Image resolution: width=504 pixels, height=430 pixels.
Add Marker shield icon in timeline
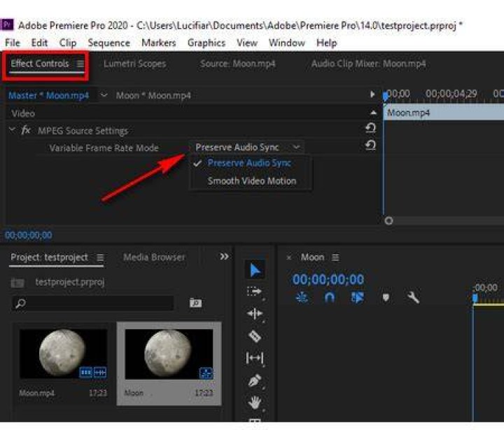(386, 298)
